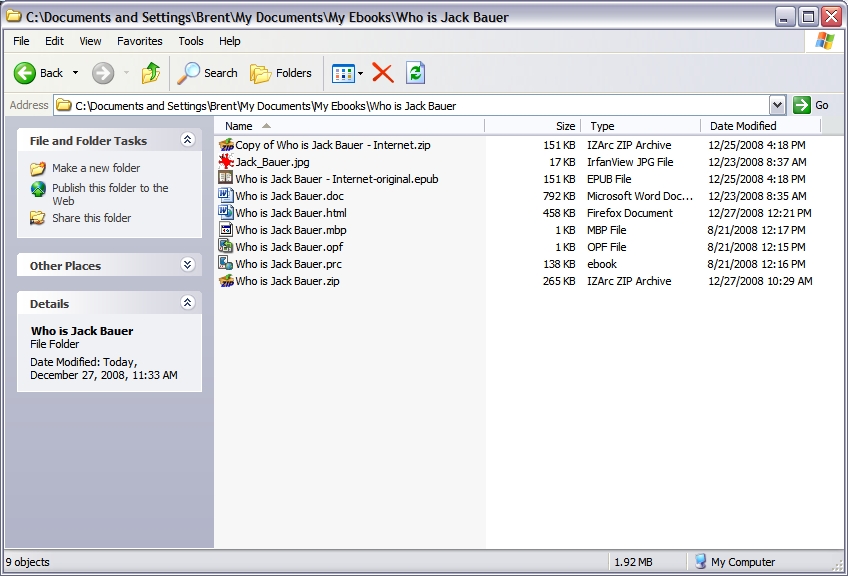Click the Windows flag logo

click(x=825, y=41)
